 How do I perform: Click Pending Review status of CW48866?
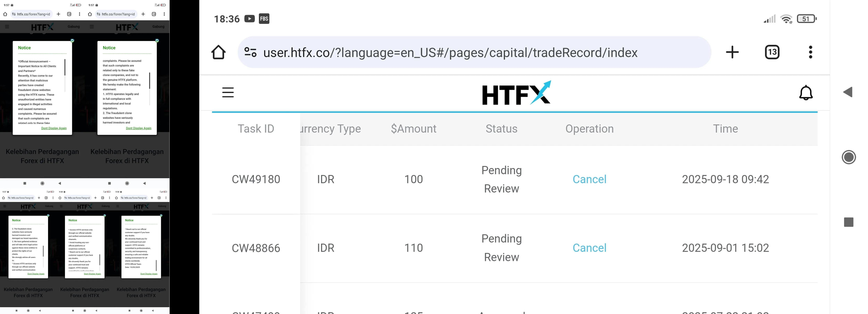[501, 248]
